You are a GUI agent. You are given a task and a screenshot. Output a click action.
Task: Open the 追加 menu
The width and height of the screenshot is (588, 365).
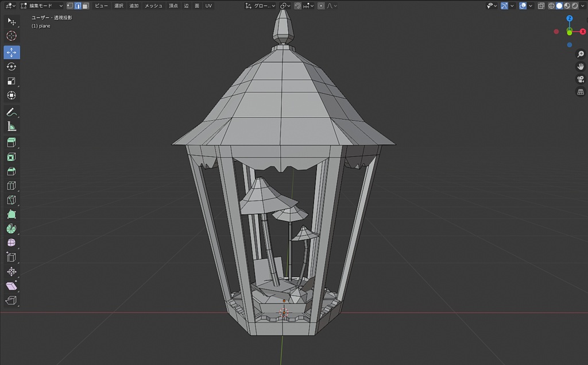point(134,6)
